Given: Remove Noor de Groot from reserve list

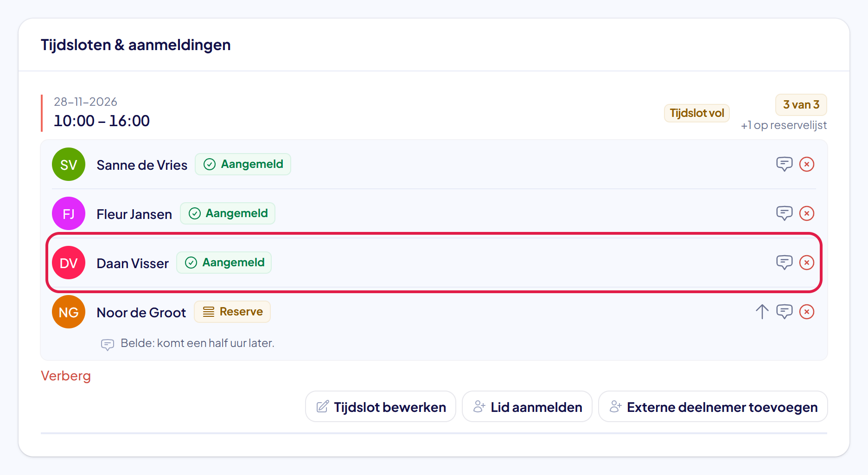Looking at the screenshot, I should [807, 312].
